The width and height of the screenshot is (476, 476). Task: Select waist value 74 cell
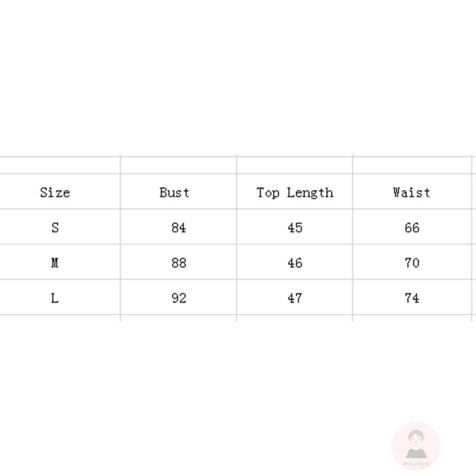pos(412,298)
